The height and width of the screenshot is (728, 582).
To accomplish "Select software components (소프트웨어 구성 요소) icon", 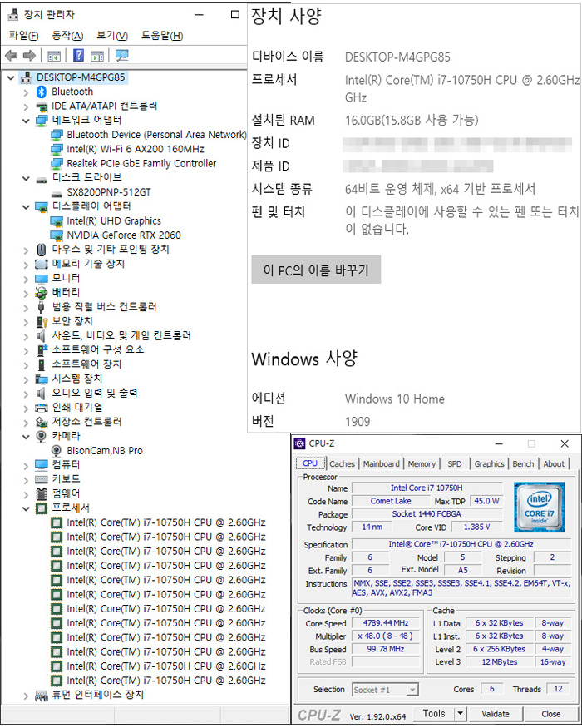I will [42, 350].
